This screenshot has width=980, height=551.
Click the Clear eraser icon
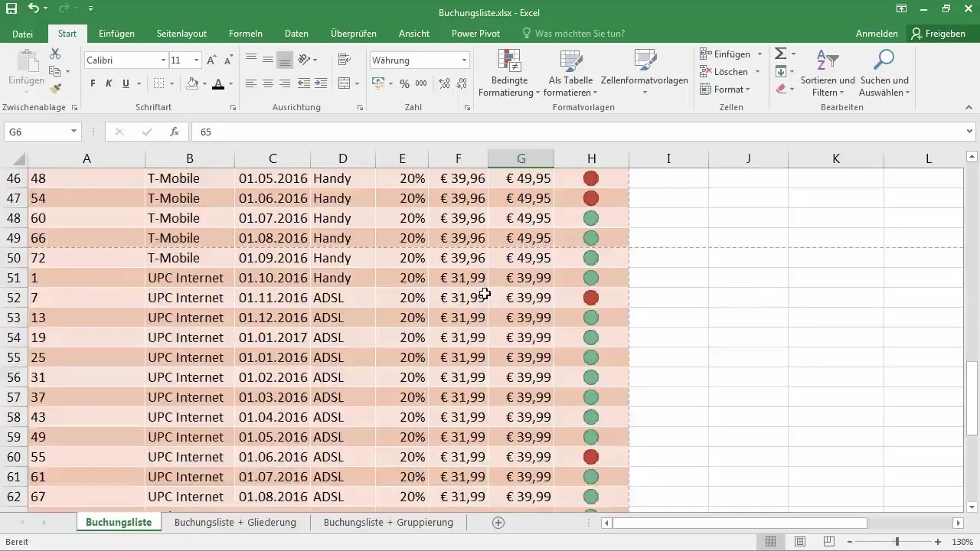(x=781, y=89)
